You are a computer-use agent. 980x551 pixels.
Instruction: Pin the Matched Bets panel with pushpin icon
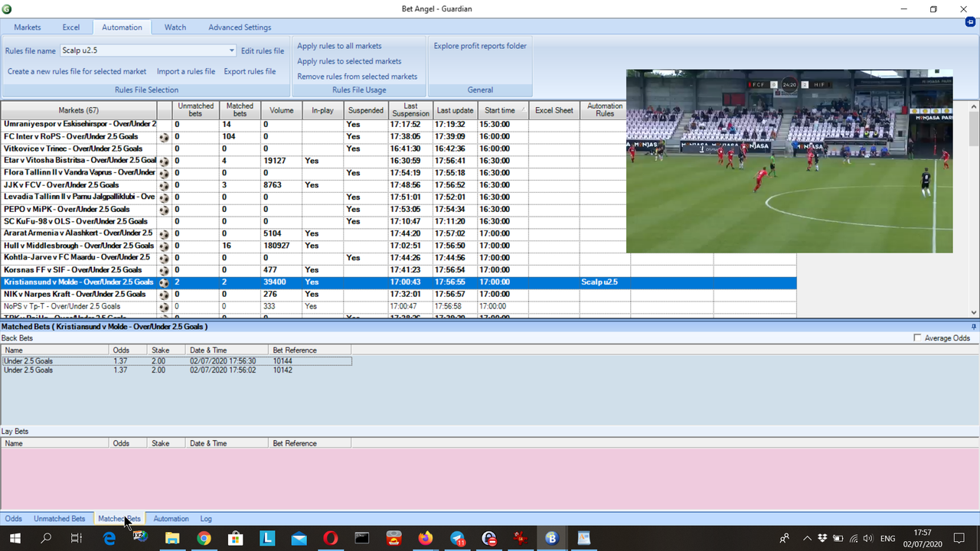[x=974, y=327]
